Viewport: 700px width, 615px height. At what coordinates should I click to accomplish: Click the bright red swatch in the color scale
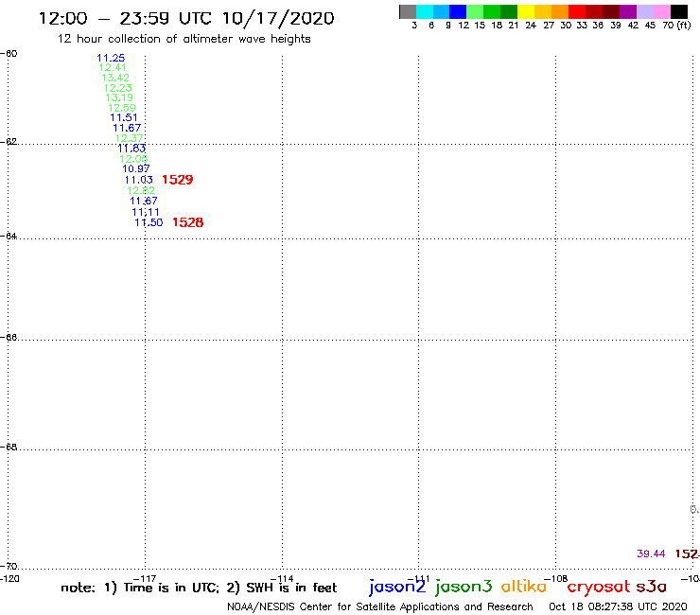coord(577,11)
